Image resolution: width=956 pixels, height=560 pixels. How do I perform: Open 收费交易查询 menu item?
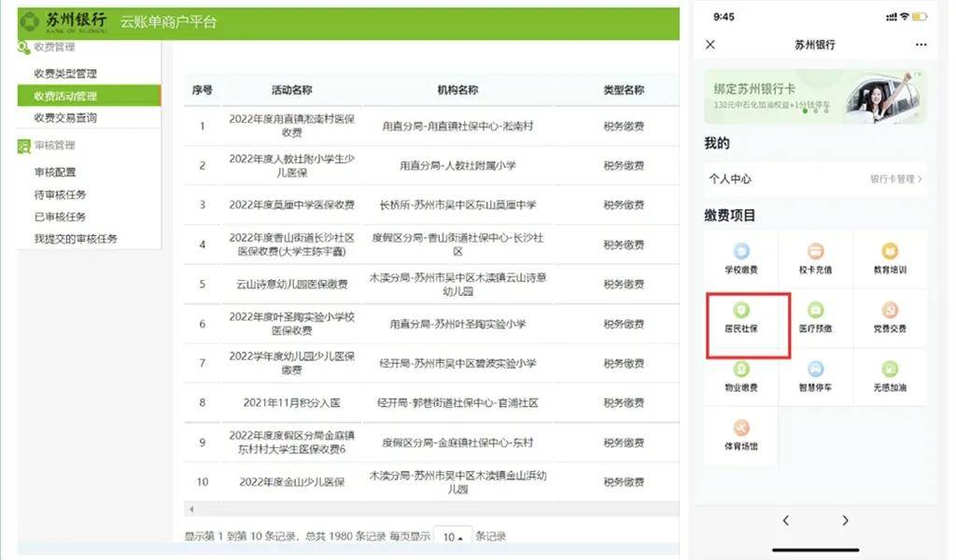[65, 118]
